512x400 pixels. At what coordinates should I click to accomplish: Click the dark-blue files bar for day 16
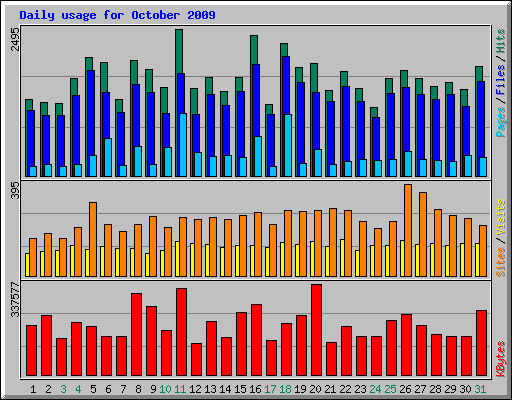click(256, 100)
